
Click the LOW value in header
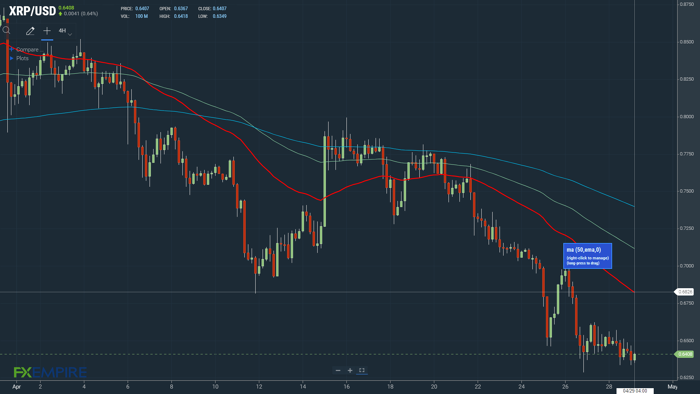pos(220,16)
